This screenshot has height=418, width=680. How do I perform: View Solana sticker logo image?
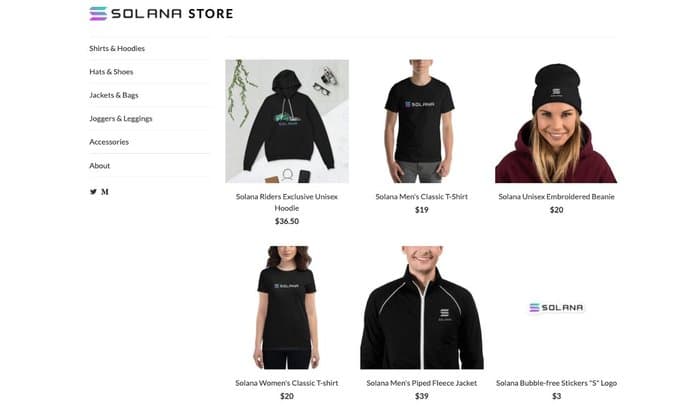click(x=556, y=307)
